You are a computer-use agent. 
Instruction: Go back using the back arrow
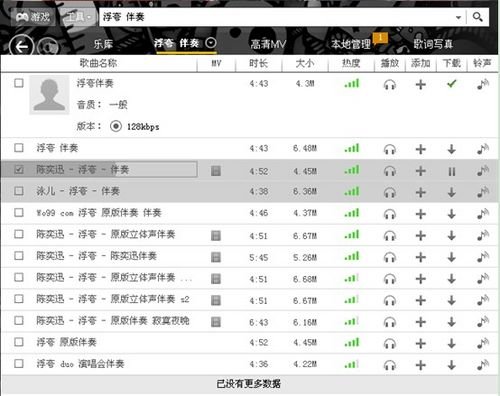pos(22,47)
